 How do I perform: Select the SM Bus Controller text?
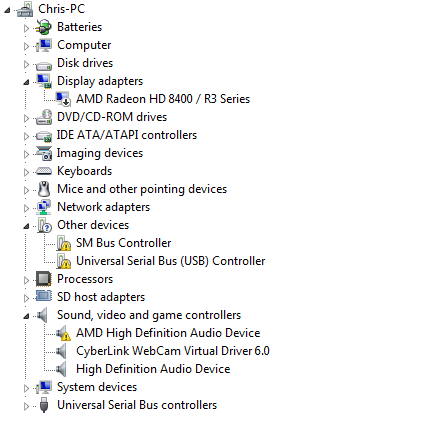click(124, 243)
